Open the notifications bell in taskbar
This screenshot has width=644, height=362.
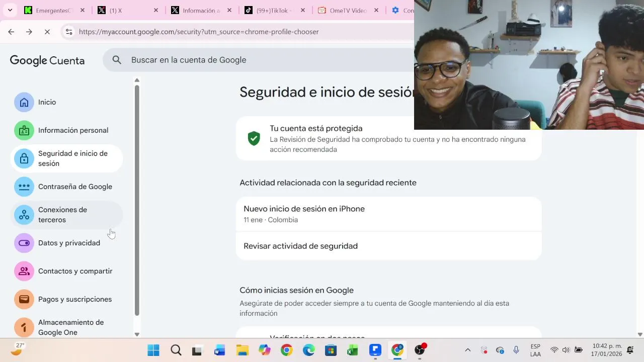coord(630,350)
